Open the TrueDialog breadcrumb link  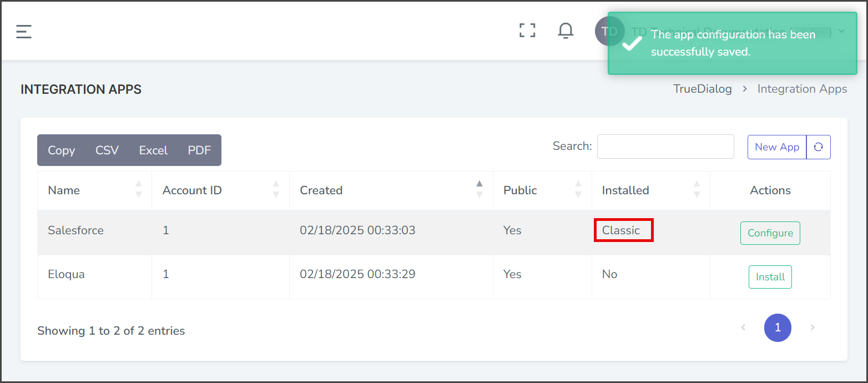(x=703, y=89)
